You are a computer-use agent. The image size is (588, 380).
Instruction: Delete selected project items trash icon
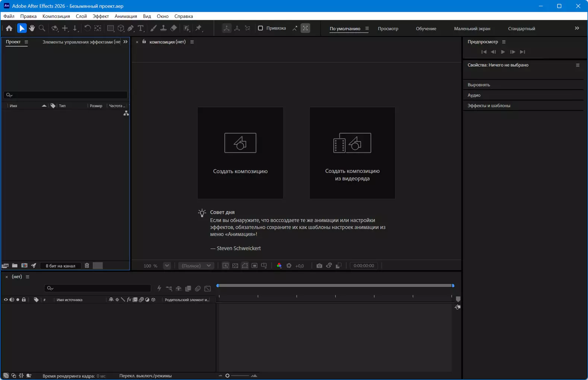(87, 266)
